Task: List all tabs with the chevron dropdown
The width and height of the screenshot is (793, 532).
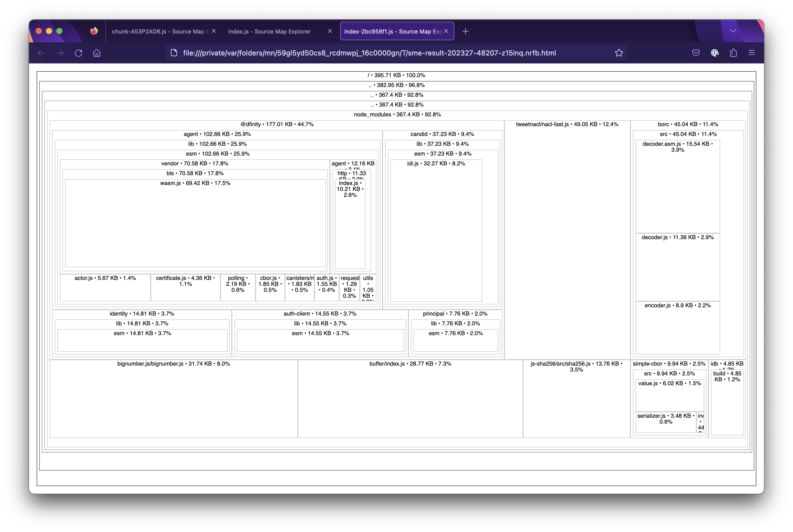Action: click(733, 31)
